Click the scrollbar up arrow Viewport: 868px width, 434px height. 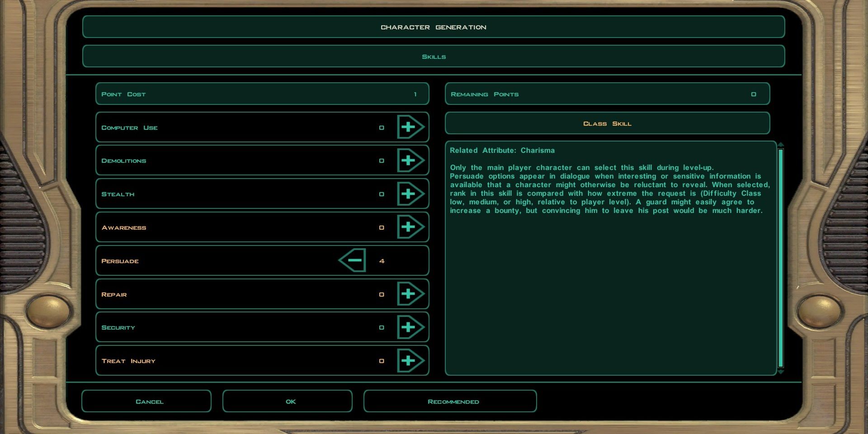click(781, 145)
